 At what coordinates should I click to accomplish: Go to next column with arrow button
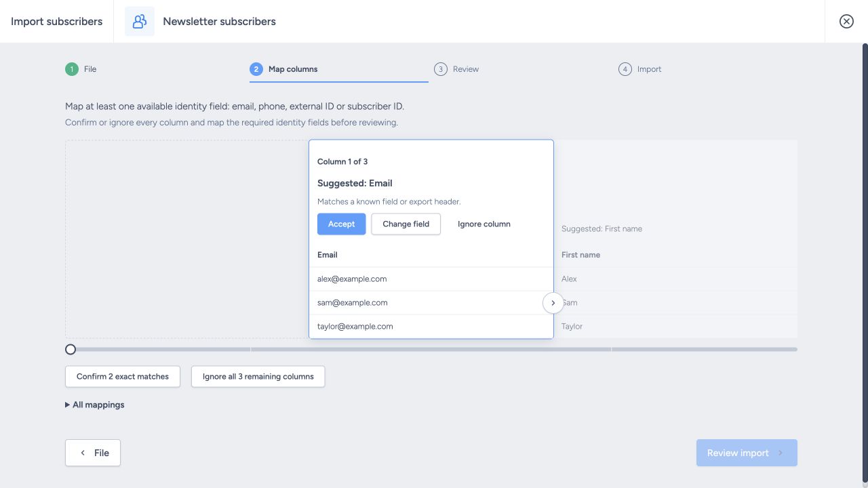pos(553,303)
